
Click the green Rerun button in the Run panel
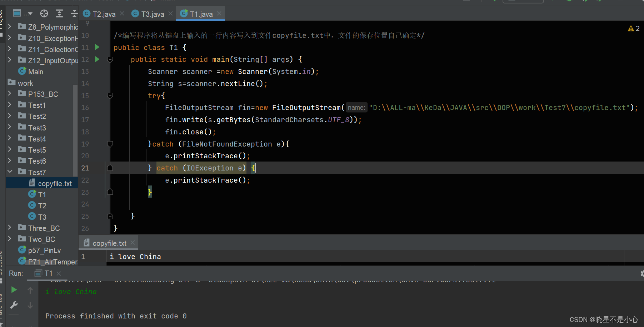[x=14, y=290]
